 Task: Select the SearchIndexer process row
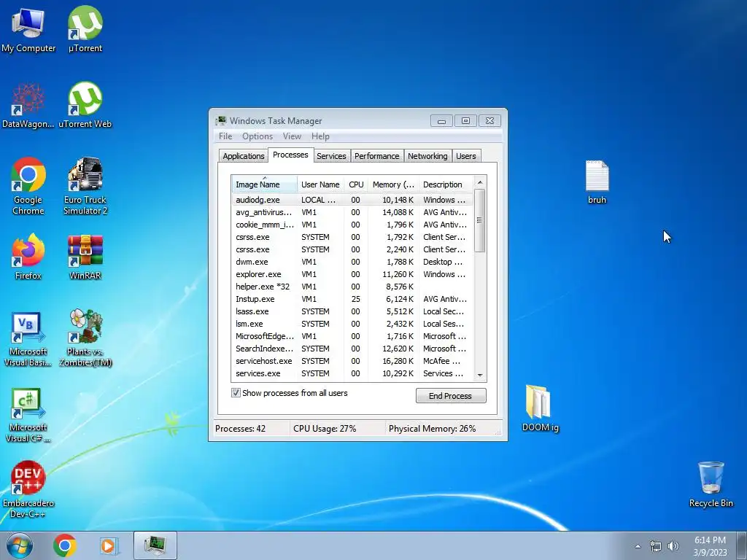click(352, 349)
